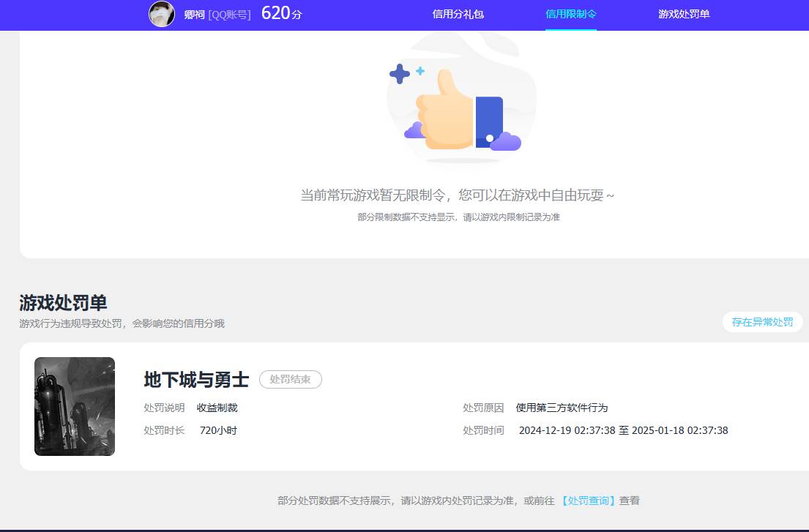Click the [QQ账号] account type label

(x=228, y=15)
